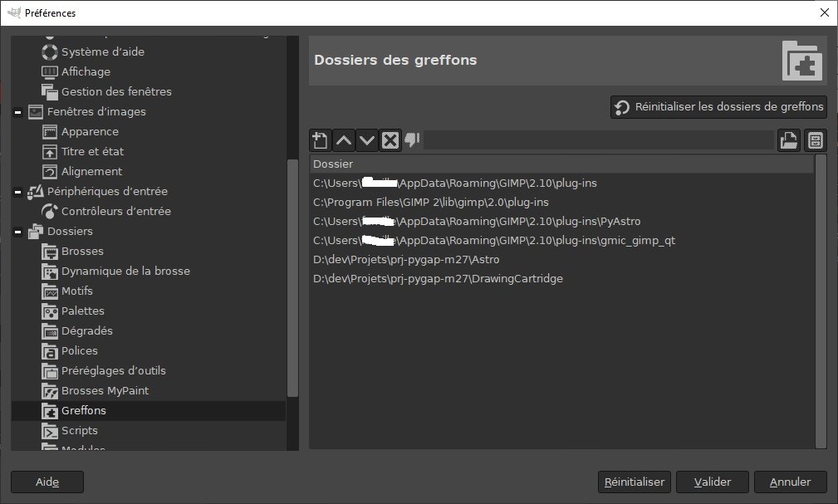Cancel with the Annuler button
The width and height of the screenshot is (838, 504).
(x=791, y=482)
